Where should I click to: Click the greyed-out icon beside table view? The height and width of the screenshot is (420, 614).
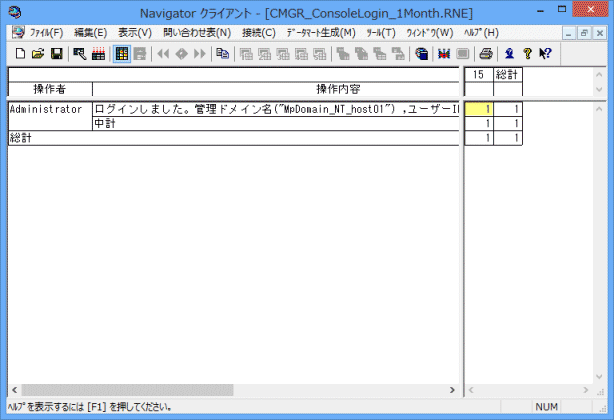click(140, 53)
